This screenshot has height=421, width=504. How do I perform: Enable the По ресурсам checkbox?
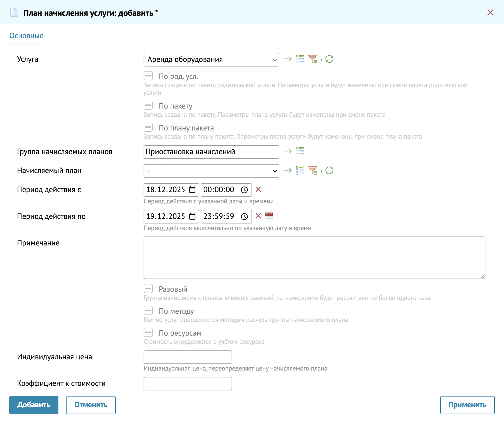pyautogui.click(x=148, y=333)
